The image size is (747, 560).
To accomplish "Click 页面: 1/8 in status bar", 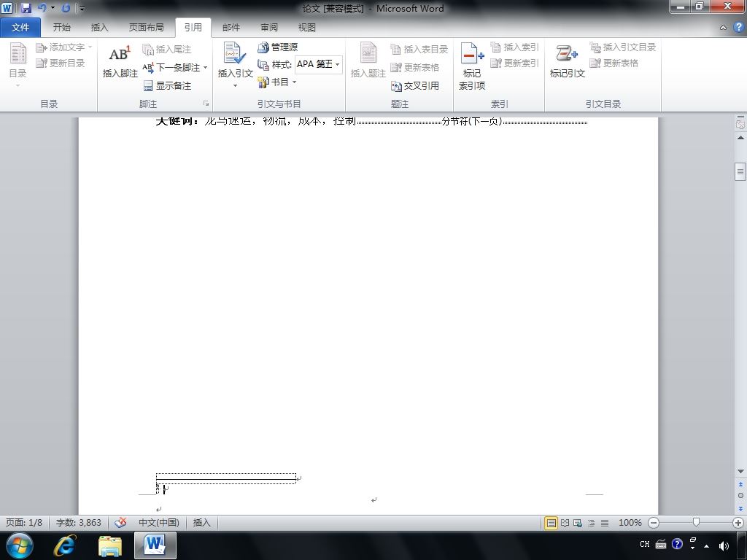I will click(x=24, y=522).
